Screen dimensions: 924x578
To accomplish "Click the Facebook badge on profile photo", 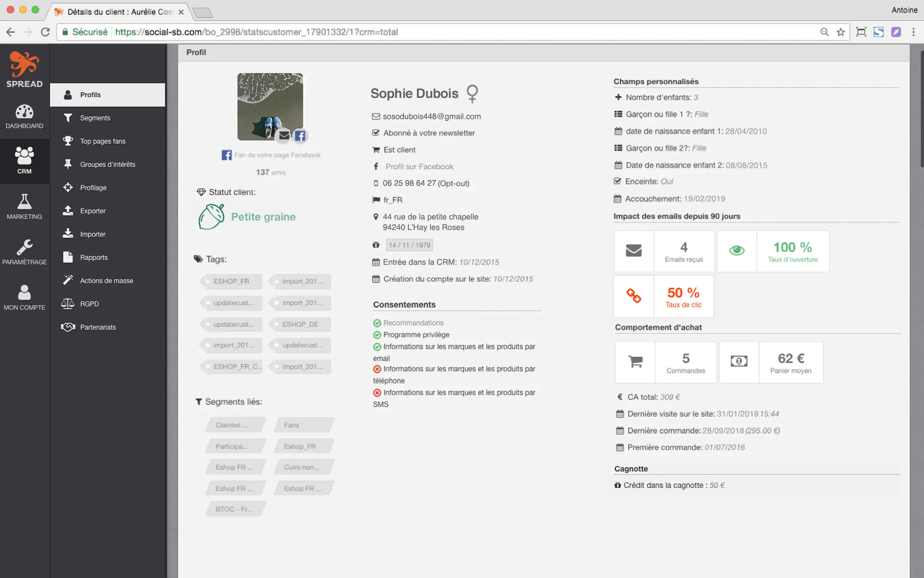I will point(300,136).
